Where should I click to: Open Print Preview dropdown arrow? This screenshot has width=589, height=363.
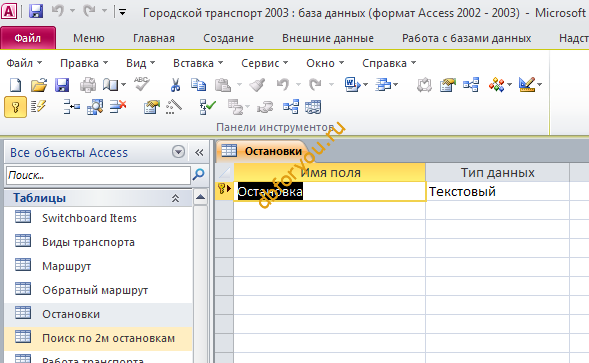point(123,85)
